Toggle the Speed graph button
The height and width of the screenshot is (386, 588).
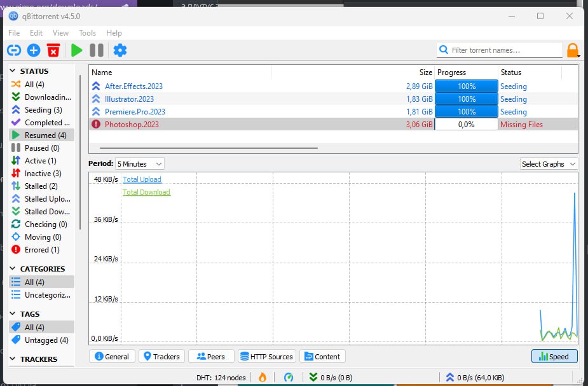coord(554,356)
